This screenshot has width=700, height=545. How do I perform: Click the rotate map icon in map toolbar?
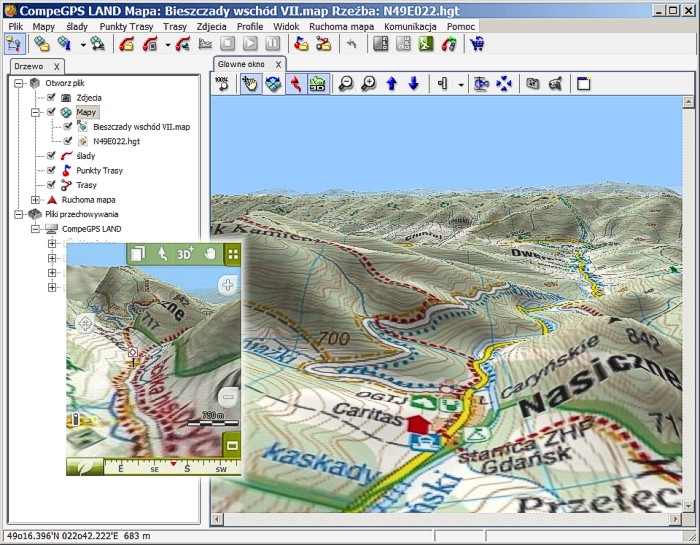pos(273,83)
